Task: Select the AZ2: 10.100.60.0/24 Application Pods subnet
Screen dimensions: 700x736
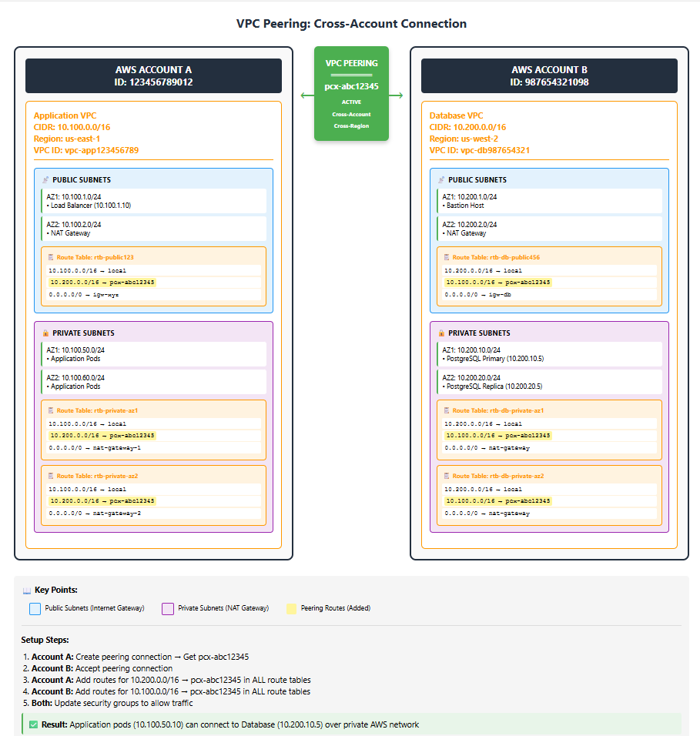Action: (153, 382)
